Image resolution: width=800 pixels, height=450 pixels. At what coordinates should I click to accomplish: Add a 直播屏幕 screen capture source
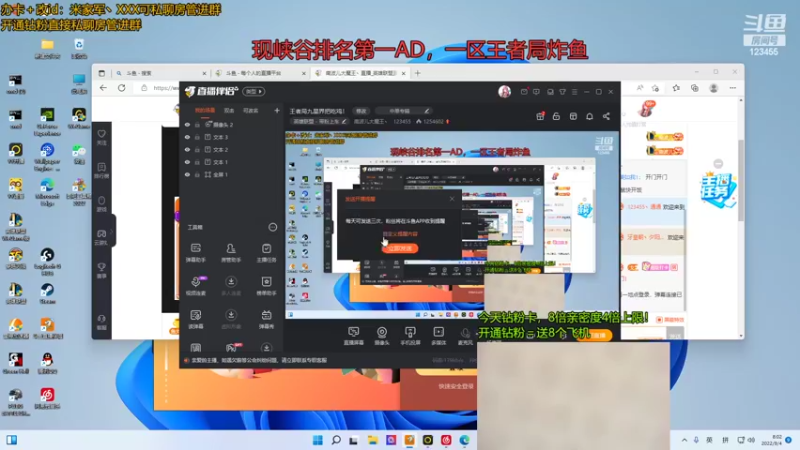coord(354,336)
